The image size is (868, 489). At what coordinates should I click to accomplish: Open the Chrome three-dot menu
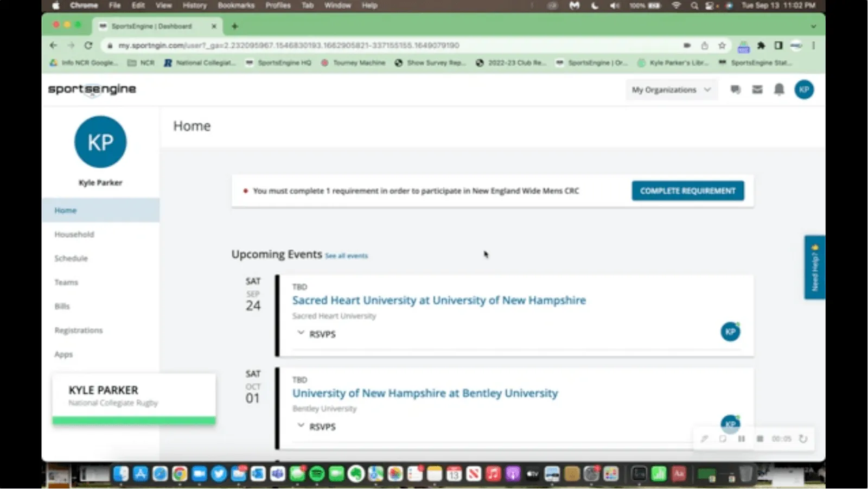[813, 46]
